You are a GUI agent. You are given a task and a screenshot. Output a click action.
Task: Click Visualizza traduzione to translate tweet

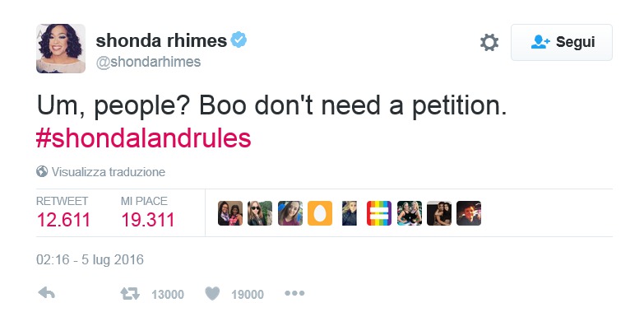(x=108, y=172)
